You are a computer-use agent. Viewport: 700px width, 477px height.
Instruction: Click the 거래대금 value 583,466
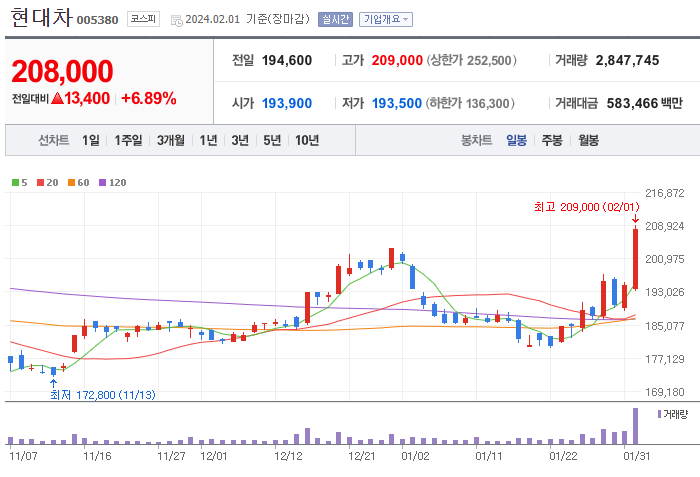tap(632, 103)
